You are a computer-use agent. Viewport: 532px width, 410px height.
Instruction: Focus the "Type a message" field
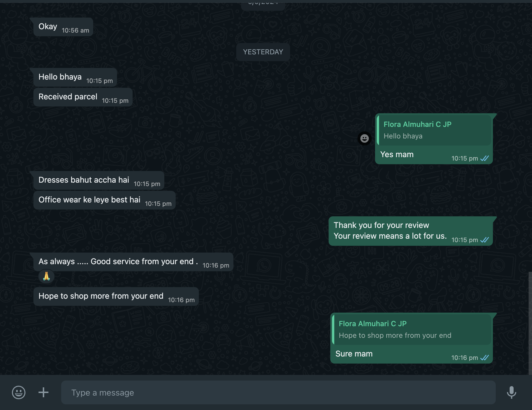pos(278,392)
